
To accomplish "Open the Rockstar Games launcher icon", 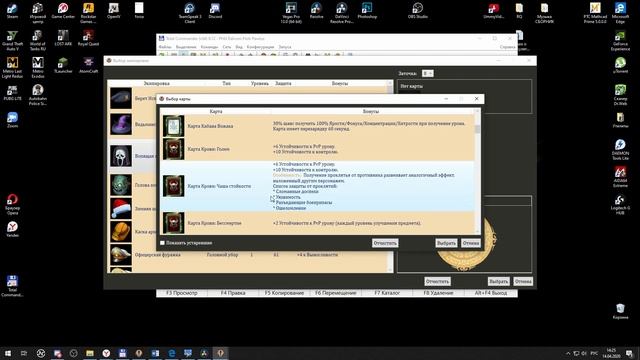I will tap(88, 13).
